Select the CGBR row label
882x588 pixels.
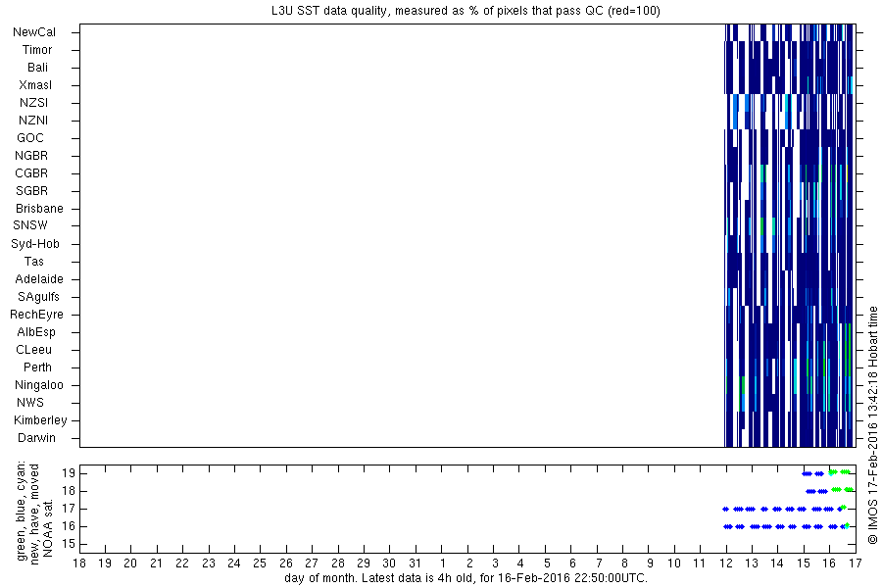31,173
